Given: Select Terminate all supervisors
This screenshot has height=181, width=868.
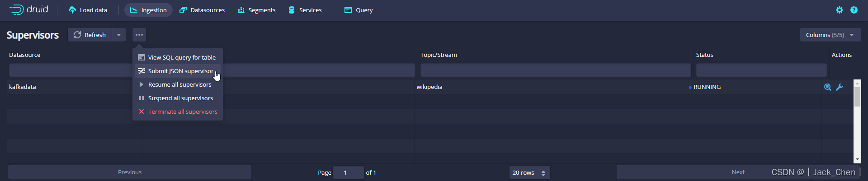Looking at the screenshot, I should 177,111.
